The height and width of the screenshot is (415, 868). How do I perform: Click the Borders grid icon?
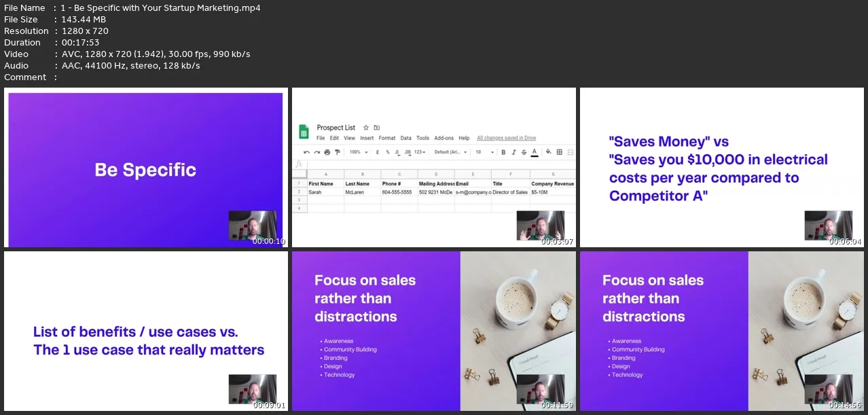[x=559, y=152]
